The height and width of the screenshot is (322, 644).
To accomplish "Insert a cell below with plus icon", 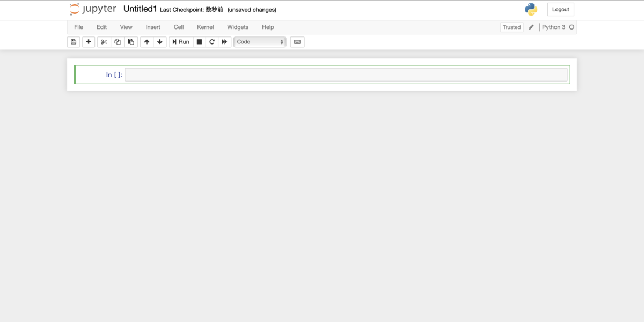I will click(x=89, y=42).
